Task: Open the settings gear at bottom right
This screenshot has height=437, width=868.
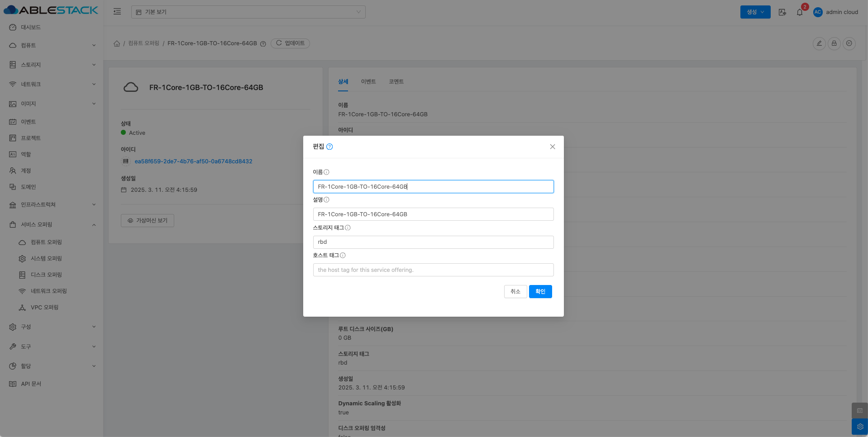Action: click(x=860, y=427)
